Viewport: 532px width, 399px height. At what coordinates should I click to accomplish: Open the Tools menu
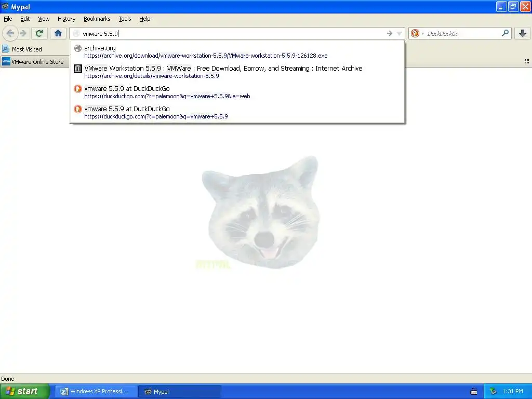[125, 19]
